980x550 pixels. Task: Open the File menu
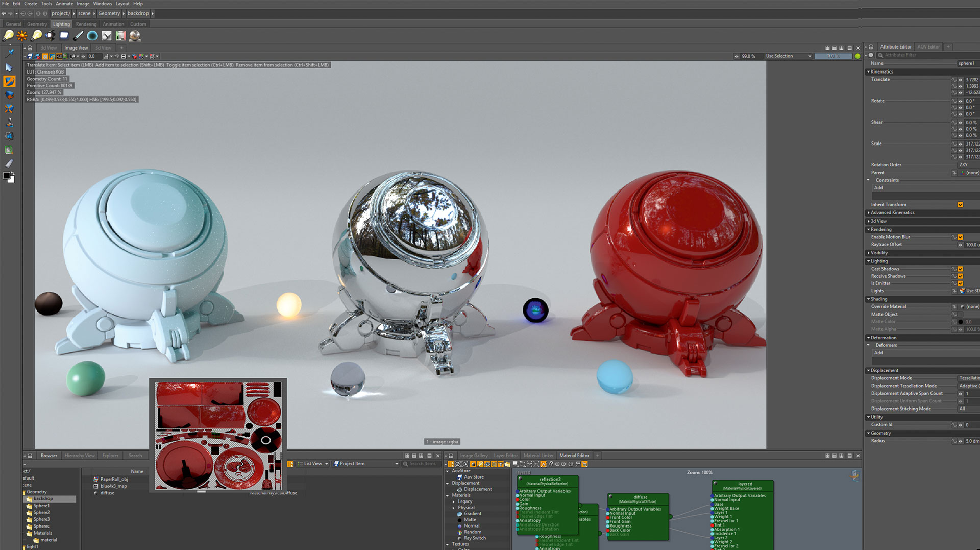click(6, 4)
